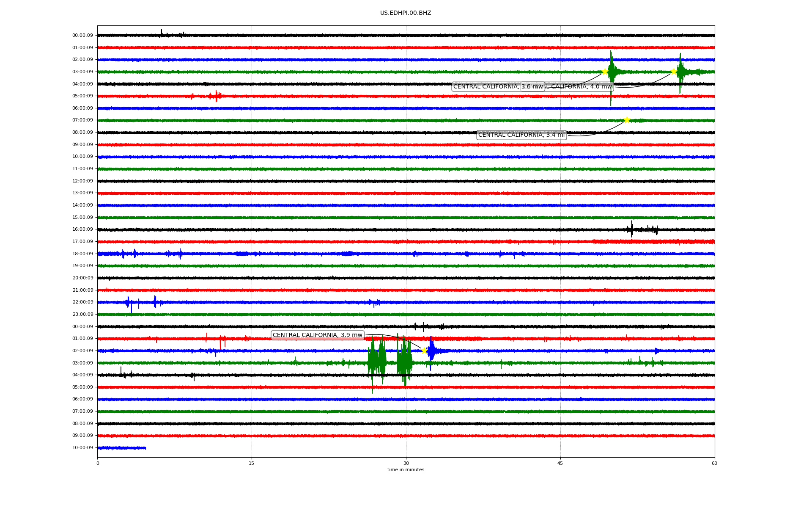Click the yellow star for the 3.9 mw event

pyautogui.click(x=424, y=351)
